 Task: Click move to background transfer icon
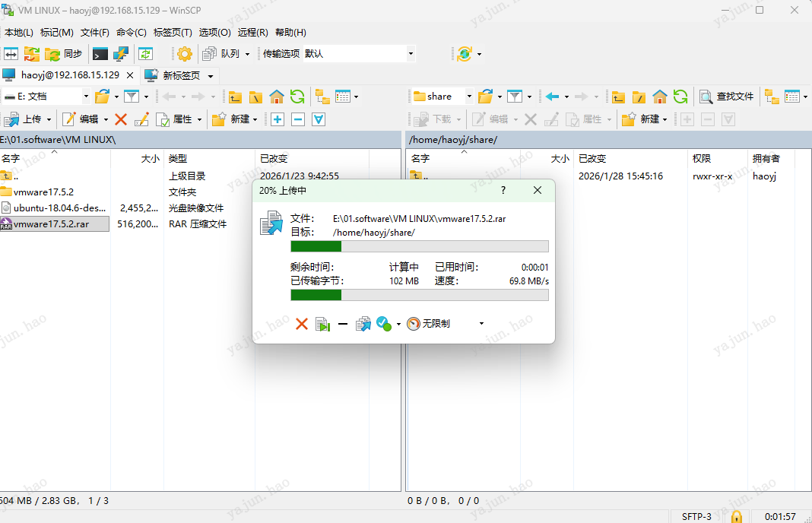coord(363,324)
